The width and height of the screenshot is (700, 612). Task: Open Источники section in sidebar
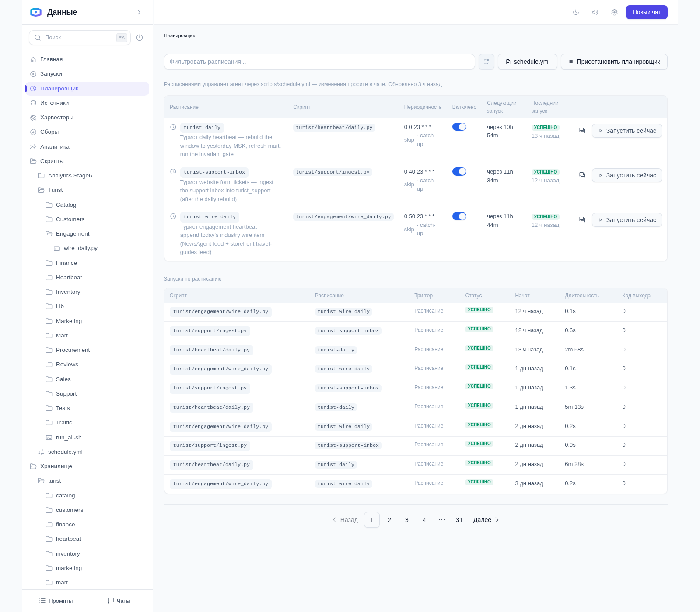(87, 103)
